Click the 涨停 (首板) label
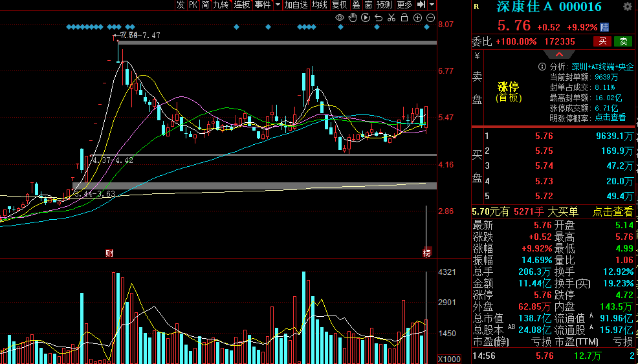This screenshot has height=364, width=638. (508, 92)
